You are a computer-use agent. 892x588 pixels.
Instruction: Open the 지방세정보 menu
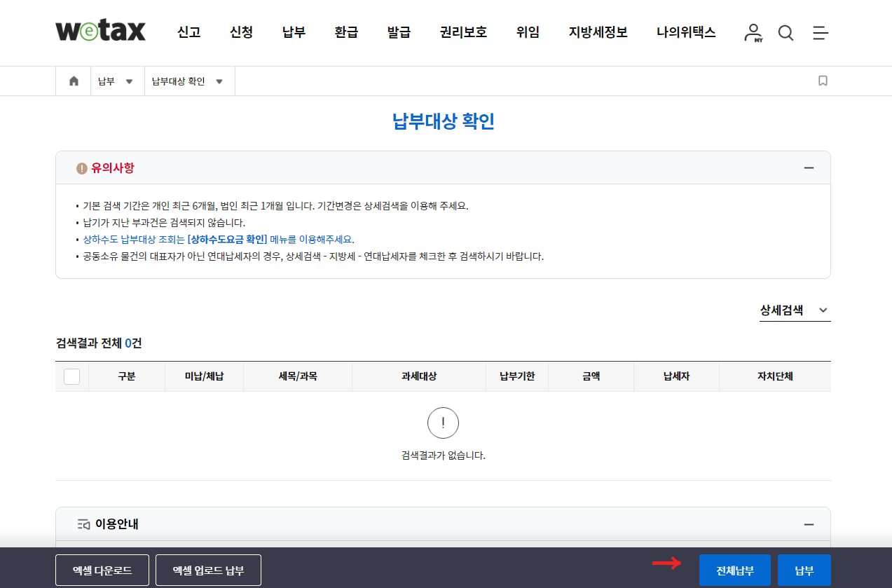point(597,32)
